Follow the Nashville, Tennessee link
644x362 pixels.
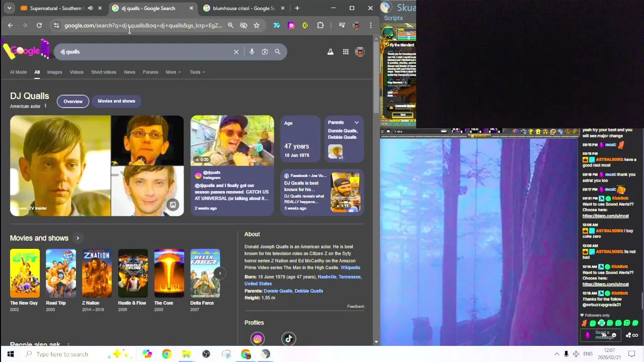(340, 277)
